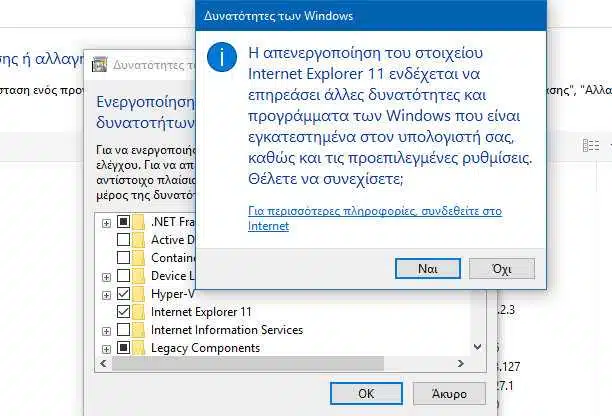Click the Windows Features window title icon

[x=99, y=64]
